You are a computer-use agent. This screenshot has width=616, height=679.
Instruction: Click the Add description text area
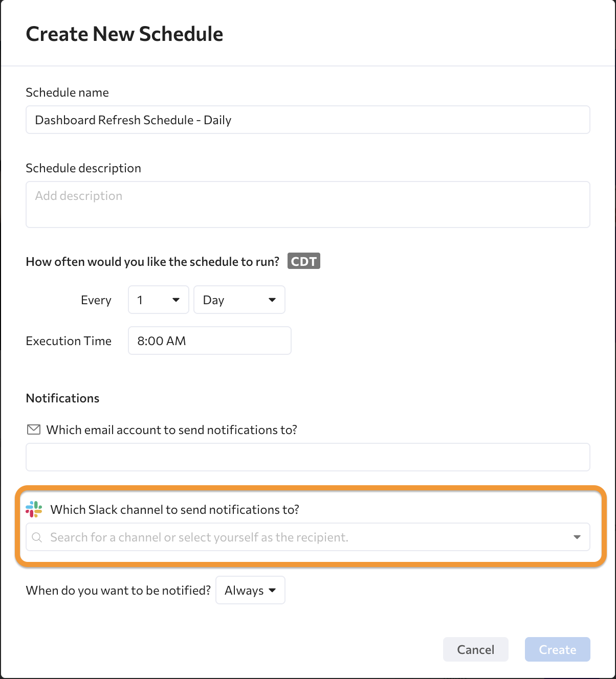tap(308, 205)
